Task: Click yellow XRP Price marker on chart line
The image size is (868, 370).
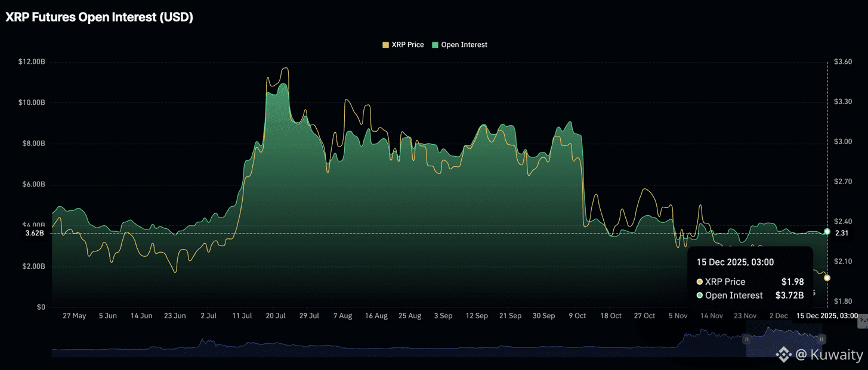Action: 827,278
